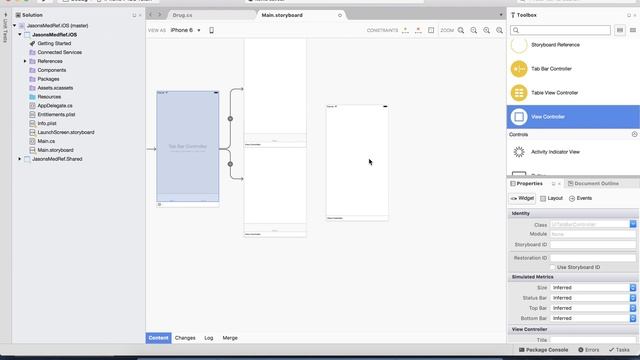Select the Resources folder
640x360 pixels.
click(49, 97)
